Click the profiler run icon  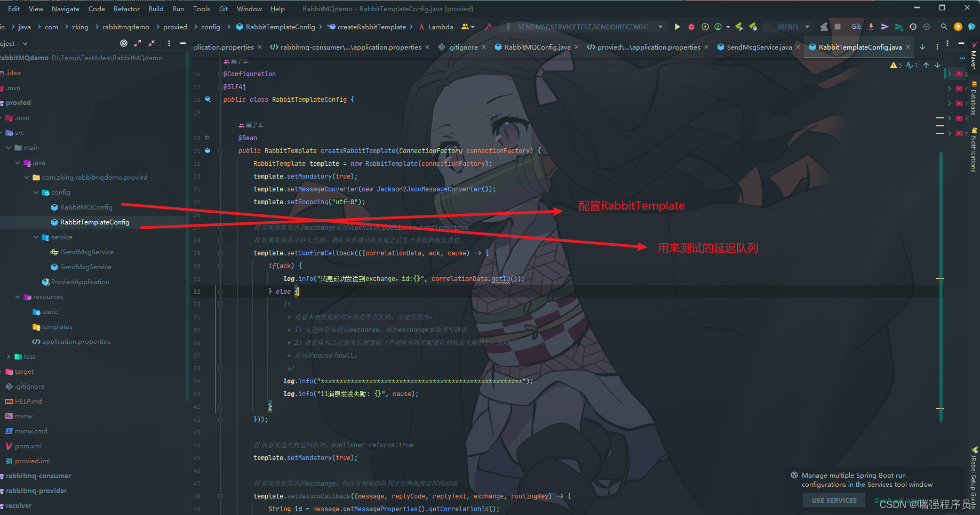point(718,27)
